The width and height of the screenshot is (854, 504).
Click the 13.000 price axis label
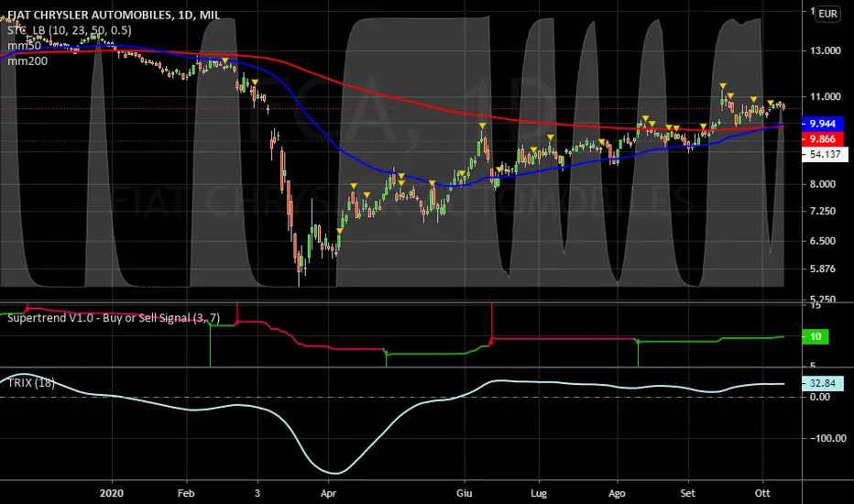[x=826, y=50]
